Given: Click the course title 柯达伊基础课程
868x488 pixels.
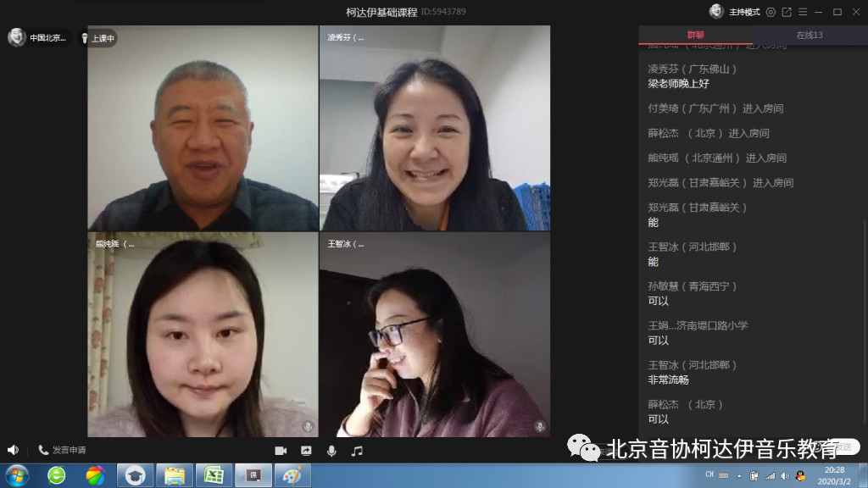Looking at the screenshot, I should point(381,12).
